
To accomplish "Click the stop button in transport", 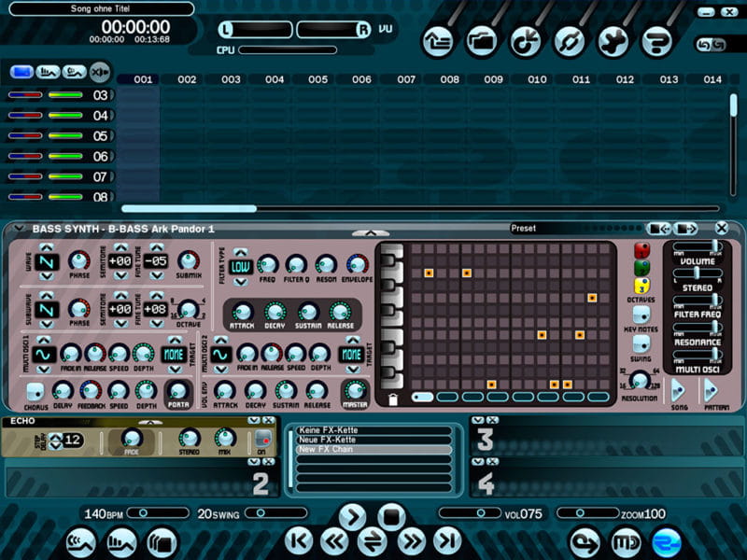I will (391, 516).
